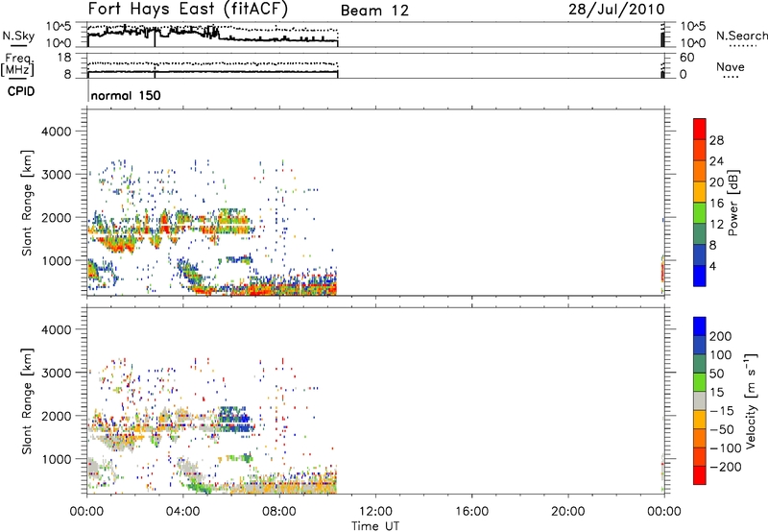Click the gray segment of Velocity colorbar

pos(700,400)
